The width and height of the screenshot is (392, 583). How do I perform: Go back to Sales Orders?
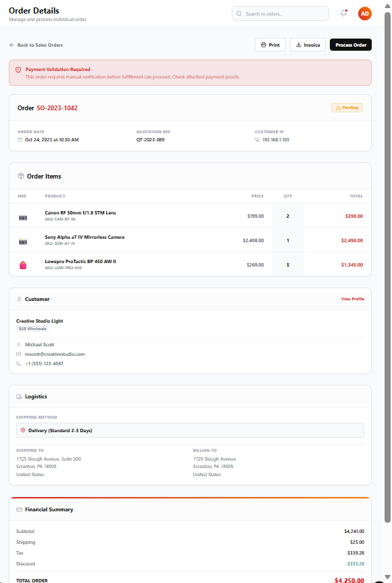[x=36, y=45]
